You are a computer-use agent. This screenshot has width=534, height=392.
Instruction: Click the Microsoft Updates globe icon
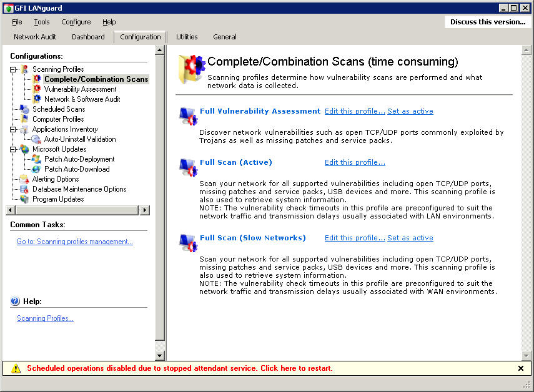point(25,149)
